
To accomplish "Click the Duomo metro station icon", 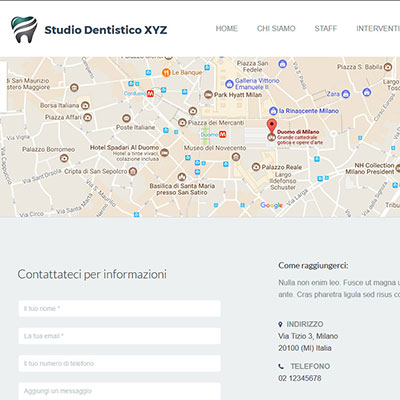I will (222, 135).
